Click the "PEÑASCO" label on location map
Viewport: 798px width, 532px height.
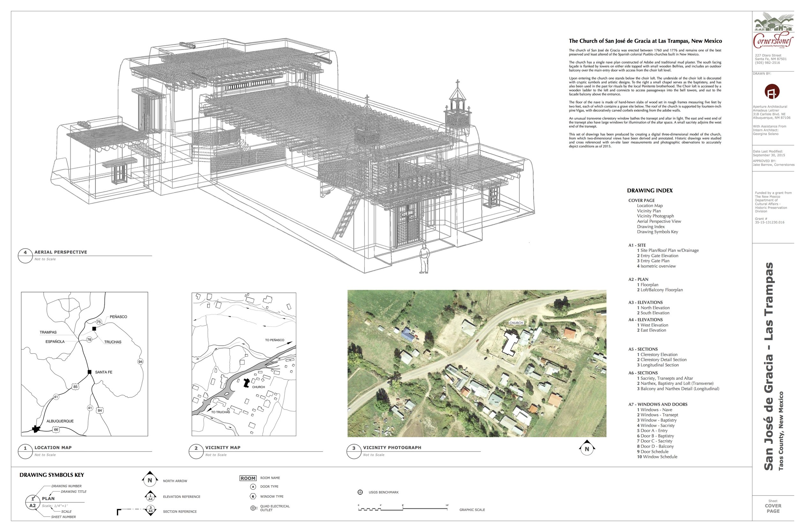tap(118, 317)
